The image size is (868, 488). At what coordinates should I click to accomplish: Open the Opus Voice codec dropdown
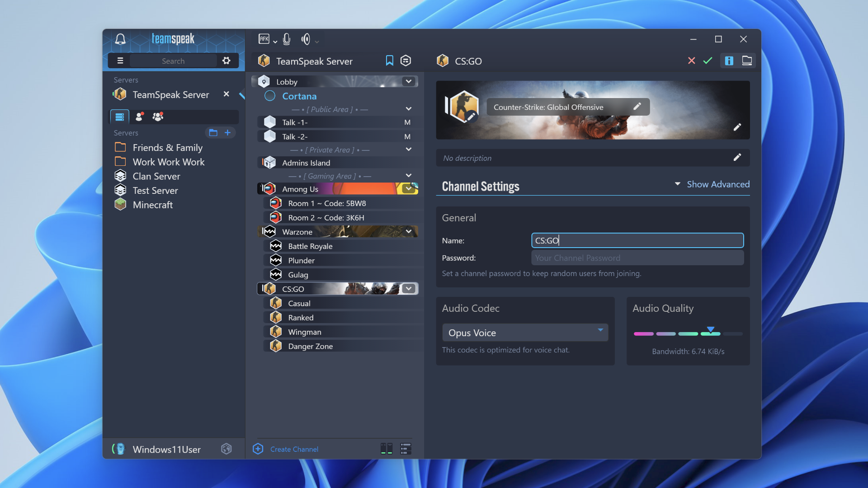(x=525, y=332)
